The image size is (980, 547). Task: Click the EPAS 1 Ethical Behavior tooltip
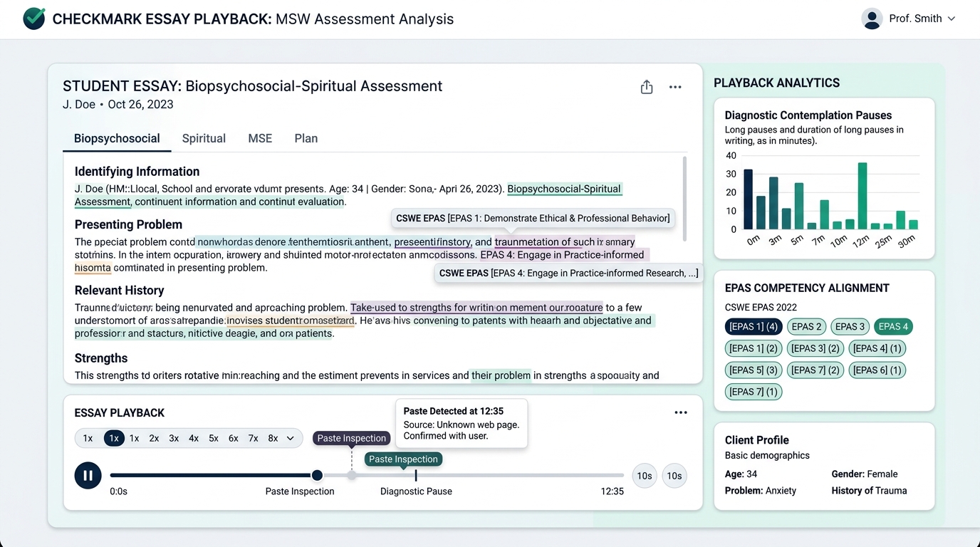[x=533, y=218]
